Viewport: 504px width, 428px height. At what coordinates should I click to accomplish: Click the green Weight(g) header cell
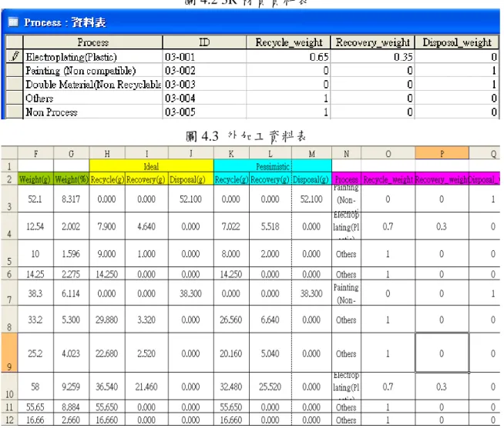click(x=35, y=179)
